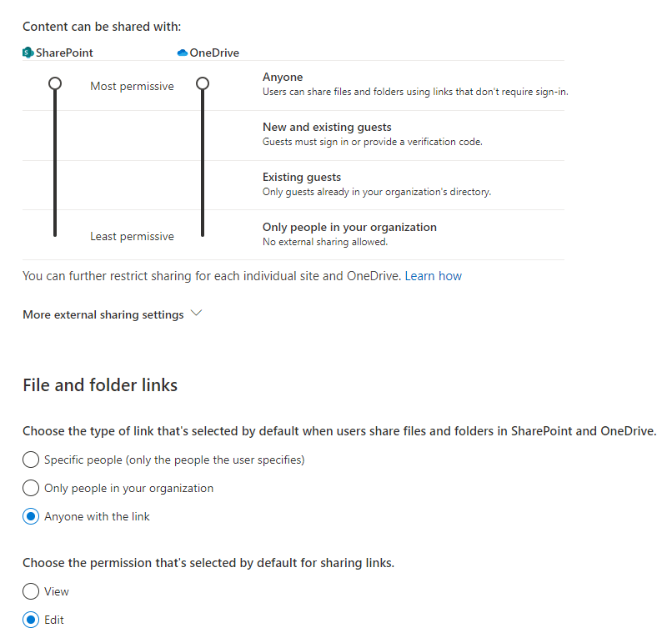Click the SharePoint permissiveness slider handle

pyautogui.click(x=55, y=83)
